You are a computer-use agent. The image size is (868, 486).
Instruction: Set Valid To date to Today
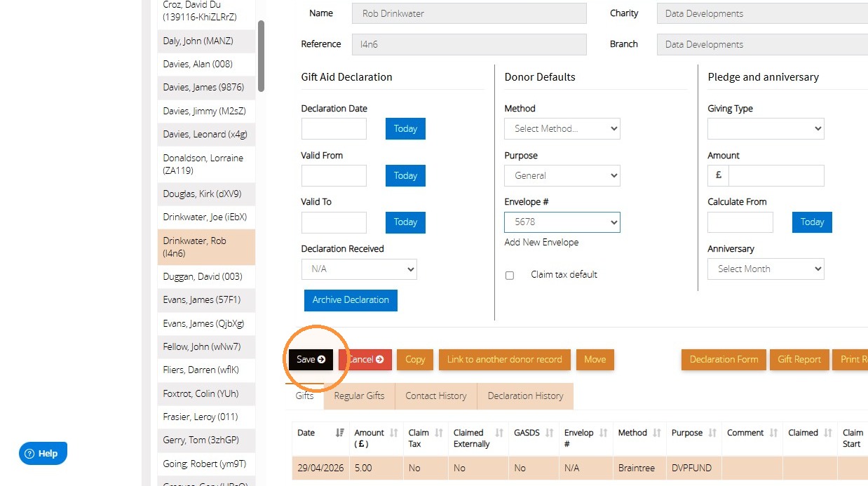(x=405, y=222)
